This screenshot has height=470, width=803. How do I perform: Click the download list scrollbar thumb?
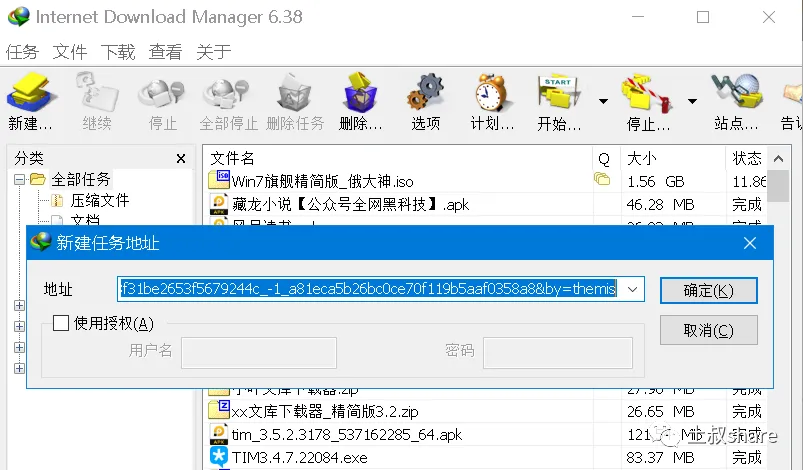pyautogui.click(x=778, y=186)
